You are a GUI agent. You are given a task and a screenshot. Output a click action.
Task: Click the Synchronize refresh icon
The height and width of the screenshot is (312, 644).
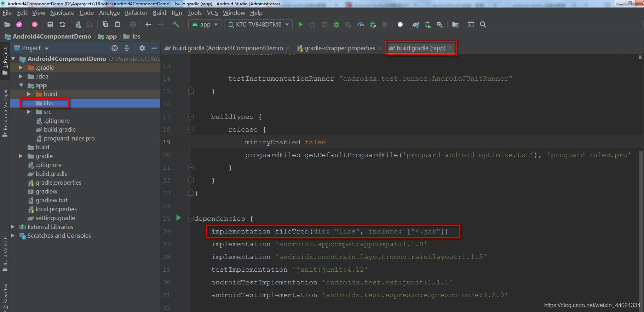click(x=62, y=24)
